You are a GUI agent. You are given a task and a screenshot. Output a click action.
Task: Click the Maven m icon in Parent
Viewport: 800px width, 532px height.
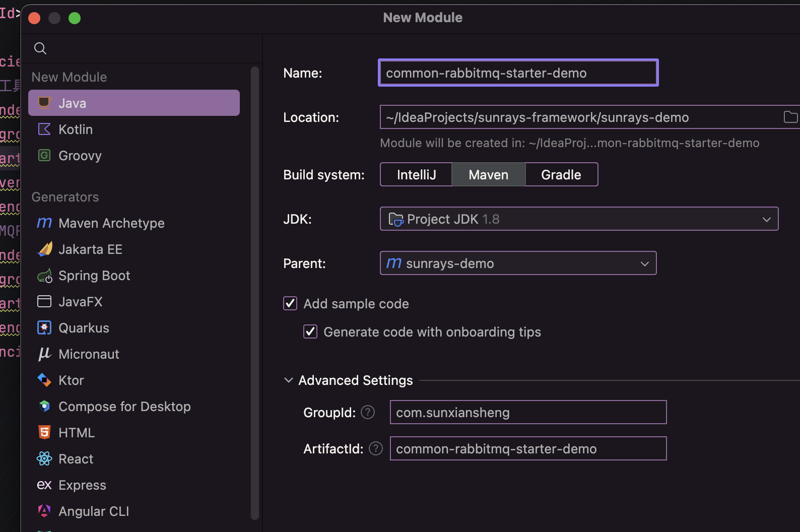(x=394, y=263)
